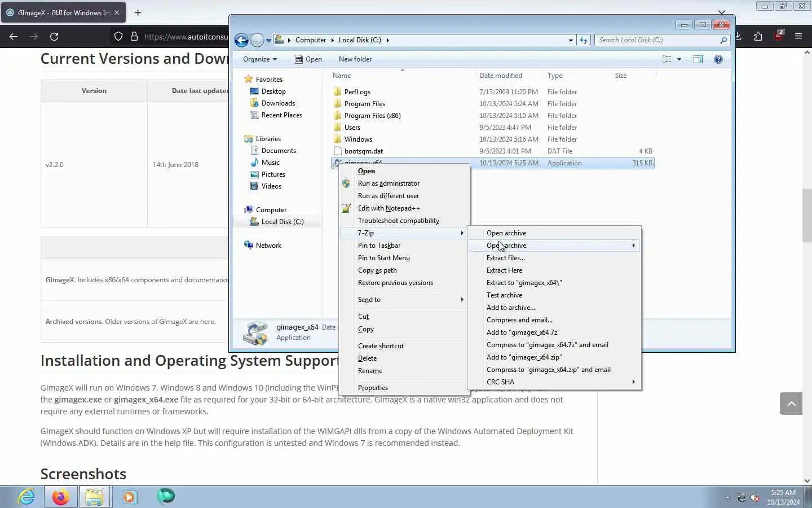812x508 pixels.
Task: Toggle the Explorer preview pane button
Action: (x=698, y=59)
